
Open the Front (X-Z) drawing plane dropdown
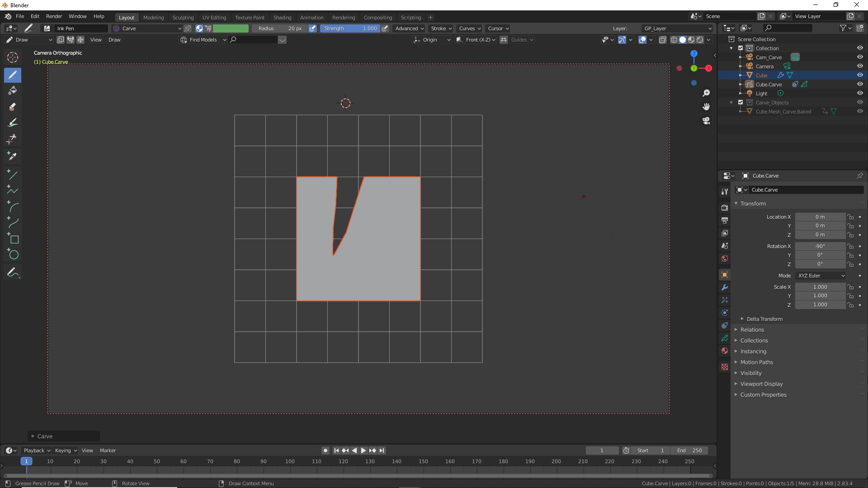[476, 40]
